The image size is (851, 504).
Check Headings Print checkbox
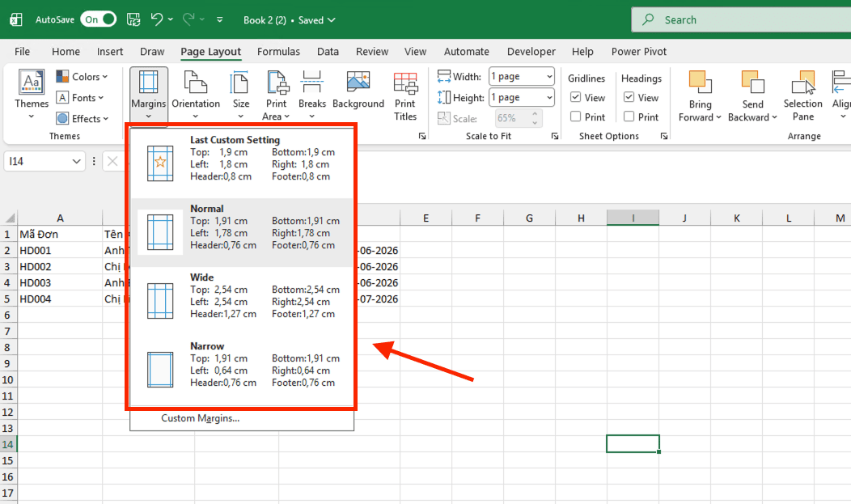point(629,116)
